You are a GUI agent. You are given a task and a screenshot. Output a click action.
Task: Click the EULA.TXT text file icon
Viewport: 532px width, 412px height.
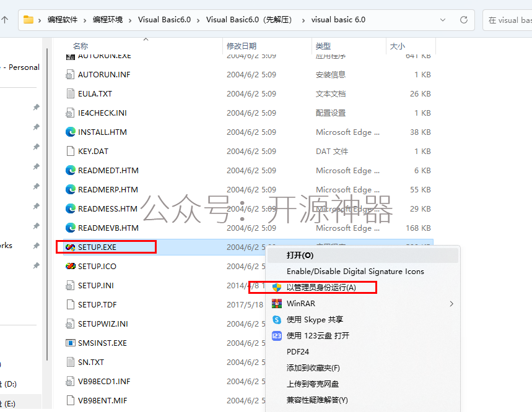coord(70,93)
